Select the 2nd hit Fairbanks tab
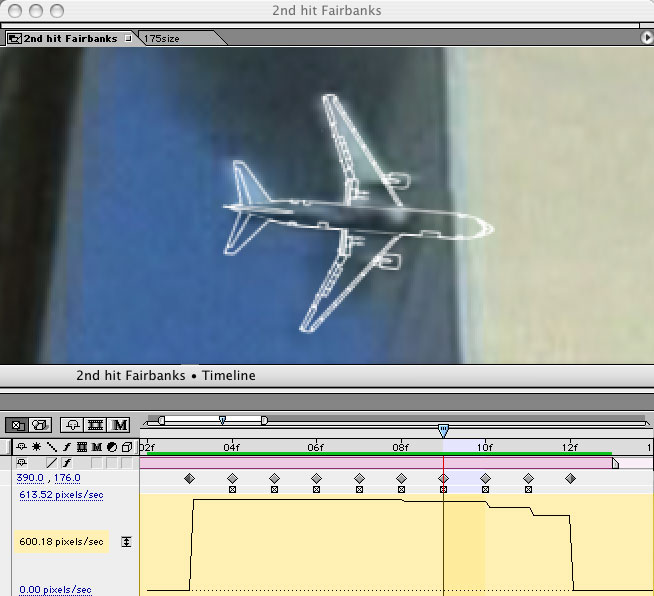Image resolution: width=654 pixels, height=596 pixels. click(x=69, y=38)
